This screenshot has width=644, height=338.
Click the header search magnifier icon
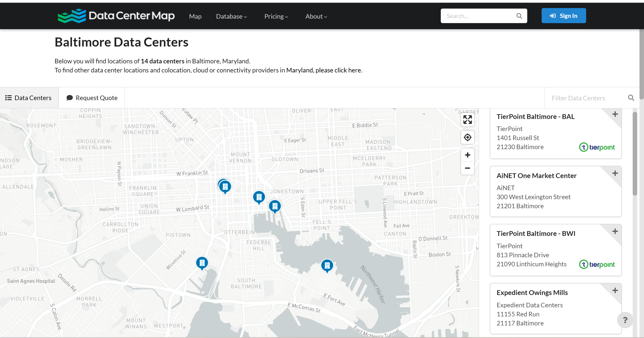519,16
